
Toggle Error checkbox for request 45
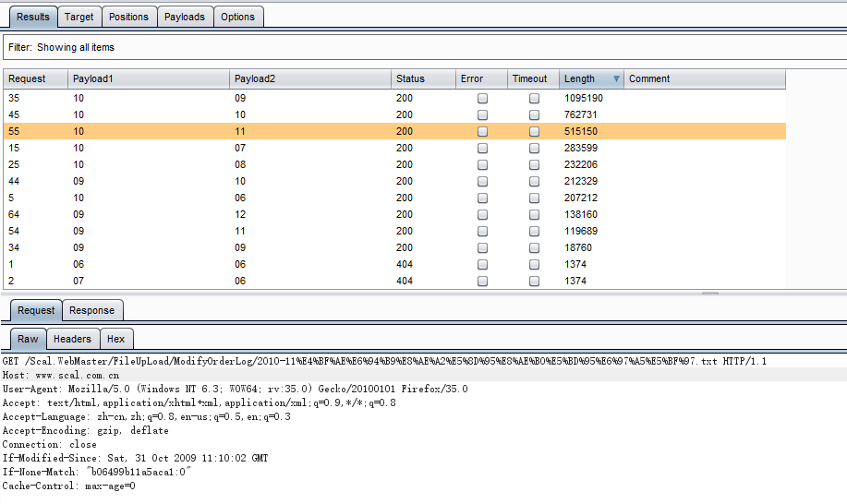pos(482,115)
